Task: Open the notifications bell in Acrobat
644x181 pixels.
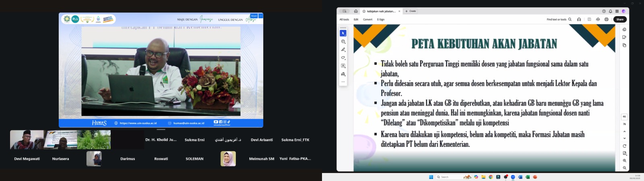Action: (x=610, y=11)
